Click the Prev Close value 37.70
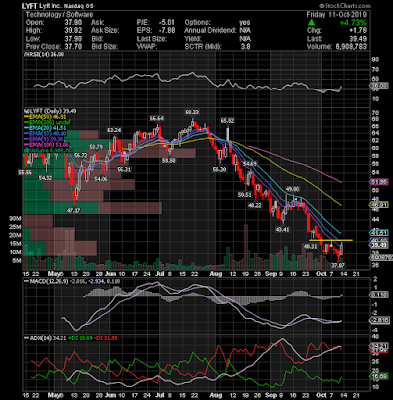Viewport: 393px width, 400px height. [73, 46]
